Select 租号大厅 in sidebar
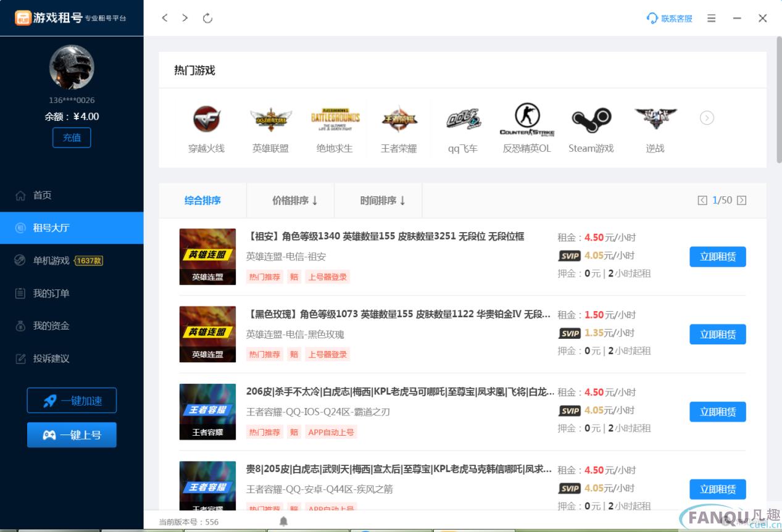Image resolution: width=782 pixels, height=532 pixels. pos(72,228)
